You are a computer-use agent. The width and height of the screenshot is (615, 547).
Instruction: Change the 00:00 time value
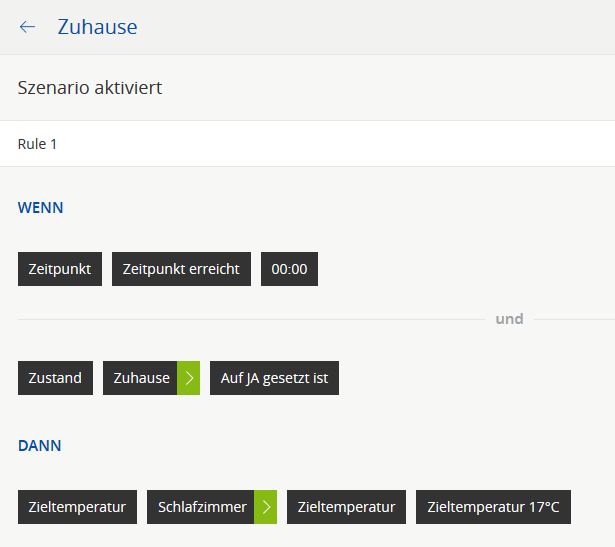(x=289, y=269)
